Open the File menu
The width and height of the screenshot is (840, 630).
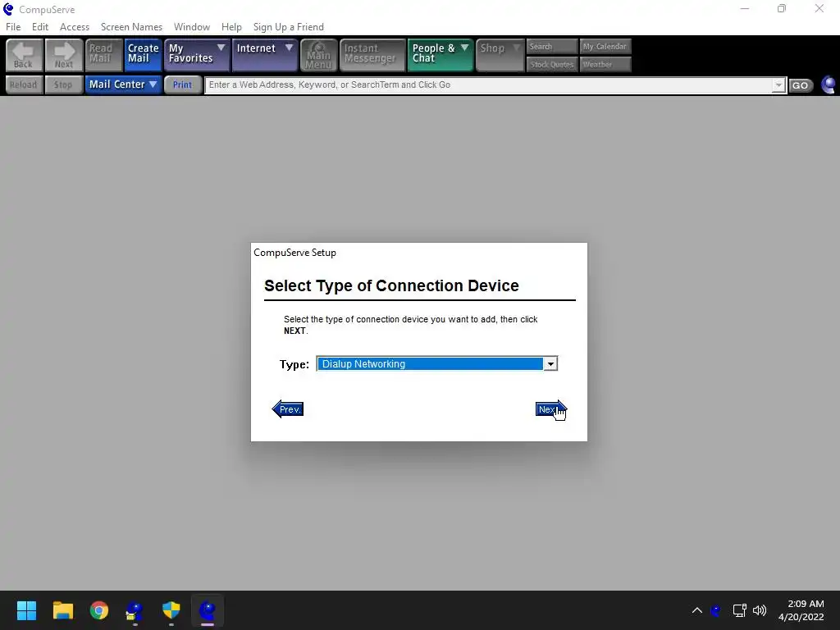pos(13,27)
